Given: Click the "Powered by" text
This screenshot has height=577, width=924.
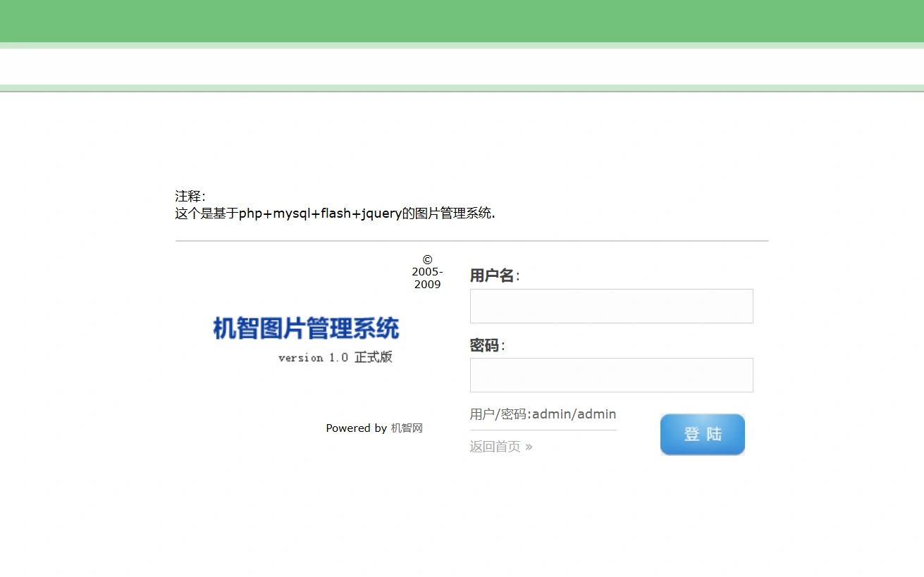Looking at the screenshot, I should pyautogui.click(x=356, y=428).
